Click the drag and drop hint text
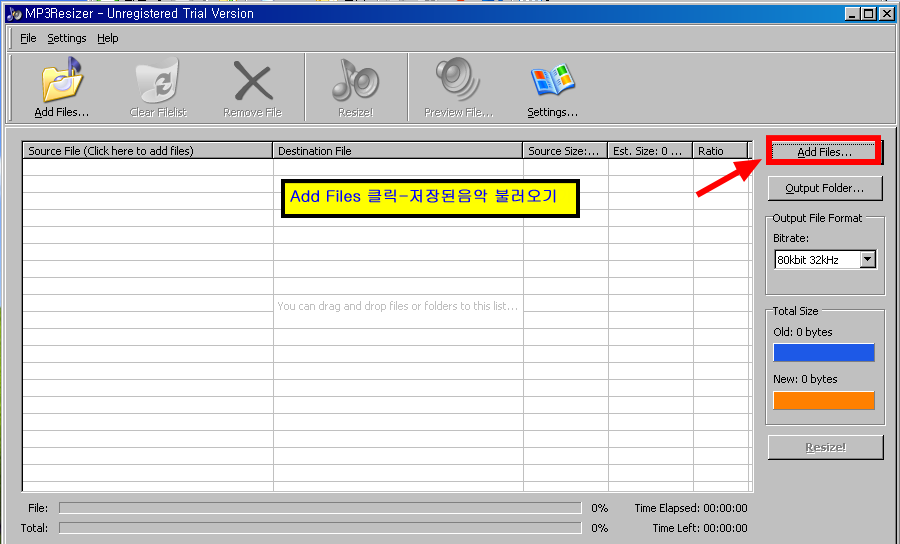 click(397, 306)
